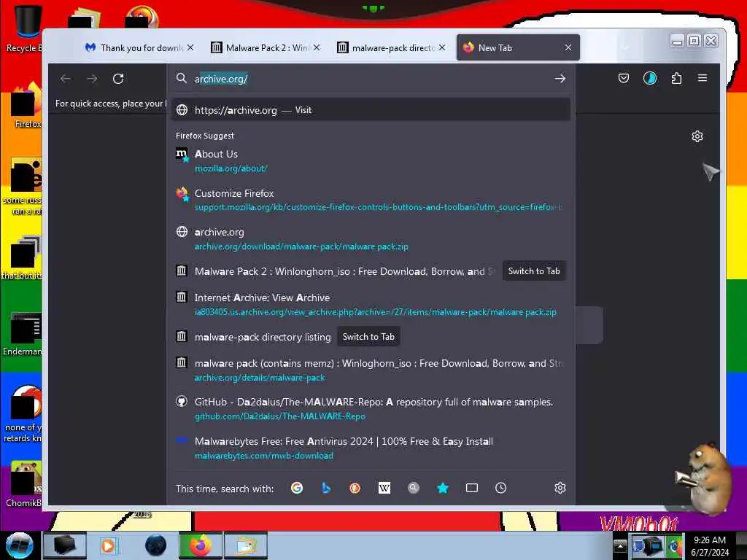Image resolution: width=747 pixels, height=560 pixels.
Task: Open the About Us mozilla.org suggestion
Action: pos(371,161)
